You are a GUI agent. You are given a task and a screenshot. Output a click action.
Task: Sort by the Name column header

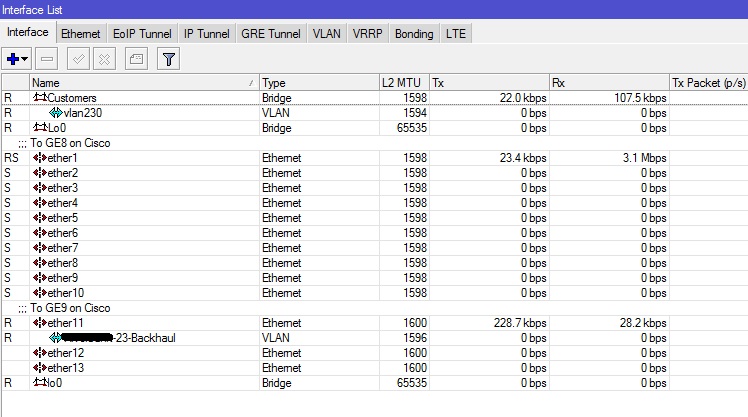pyautogui.click(x=140, y=82)
